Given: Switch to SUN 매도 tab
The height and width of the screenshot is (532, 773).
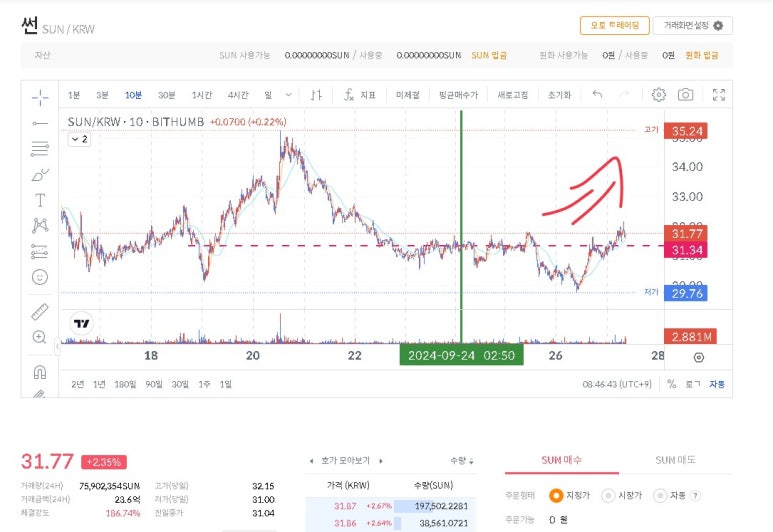Looking at the screenshot, I should coord(675,460).
